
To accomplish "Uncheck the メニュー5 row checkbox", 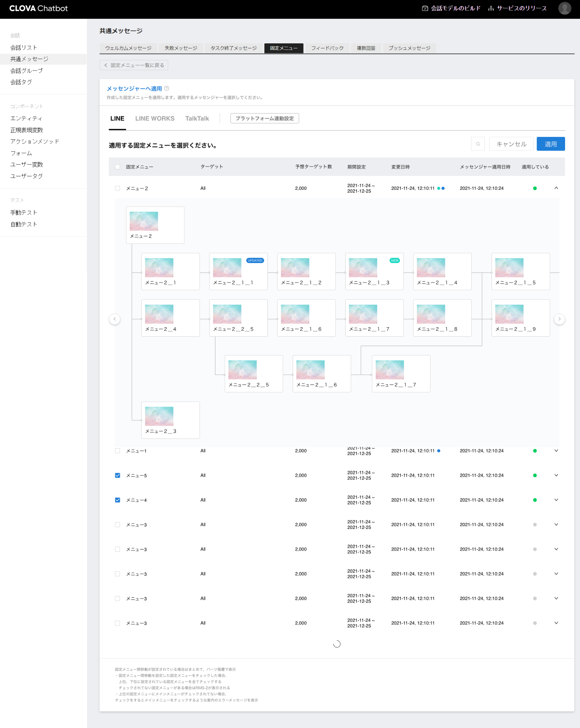I will coord(118,476).
